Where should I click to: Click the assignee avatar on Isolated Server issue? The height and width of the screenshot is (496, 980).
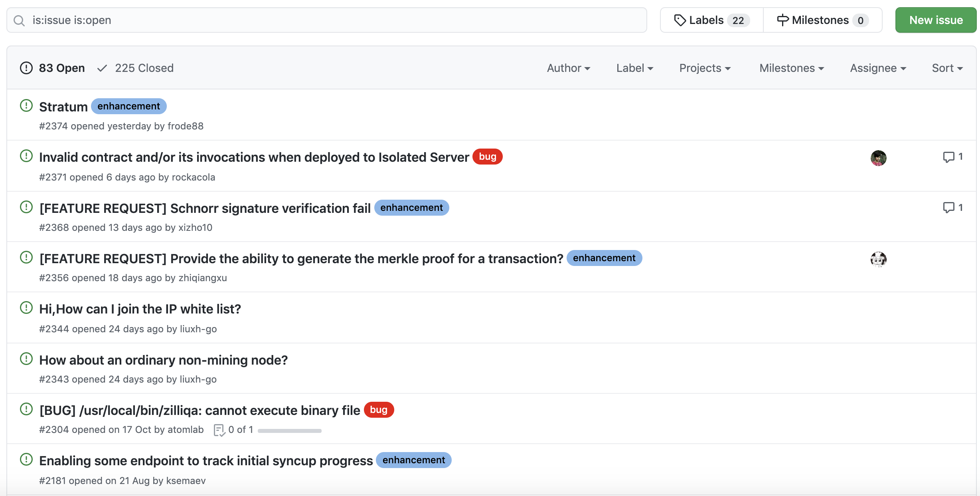(x=878, y=158)
